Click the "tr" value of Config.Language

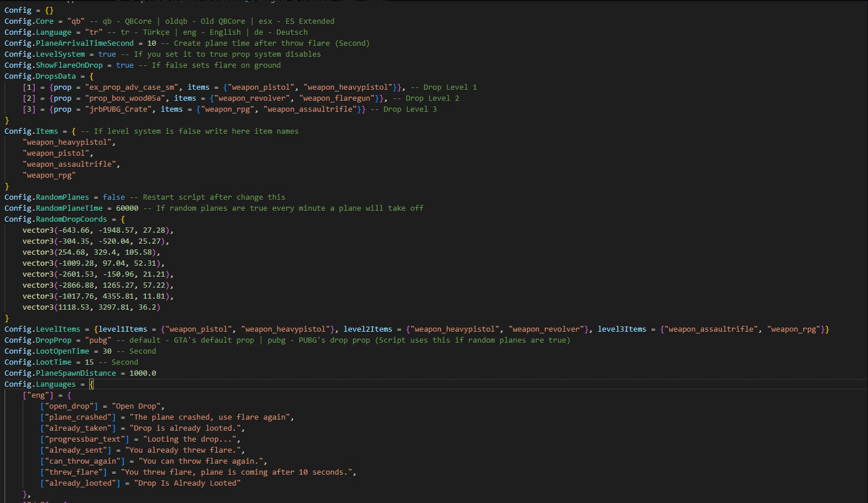94,32
